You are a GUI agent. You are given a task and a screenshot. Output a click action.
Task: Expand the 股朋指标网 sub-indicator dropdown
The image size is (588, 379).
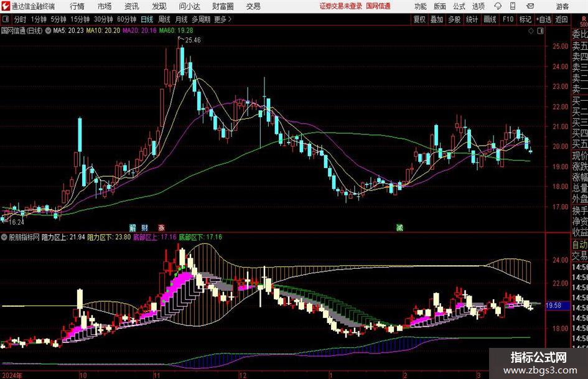[4, 237]
